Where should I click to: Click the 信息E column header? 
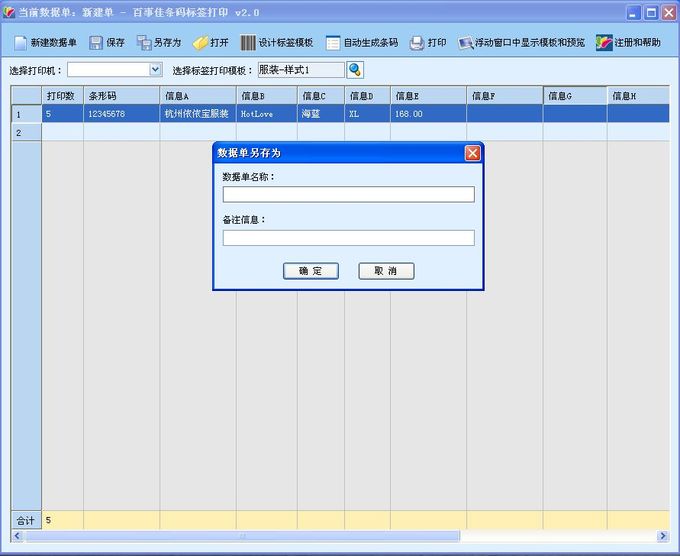point(428,95)
